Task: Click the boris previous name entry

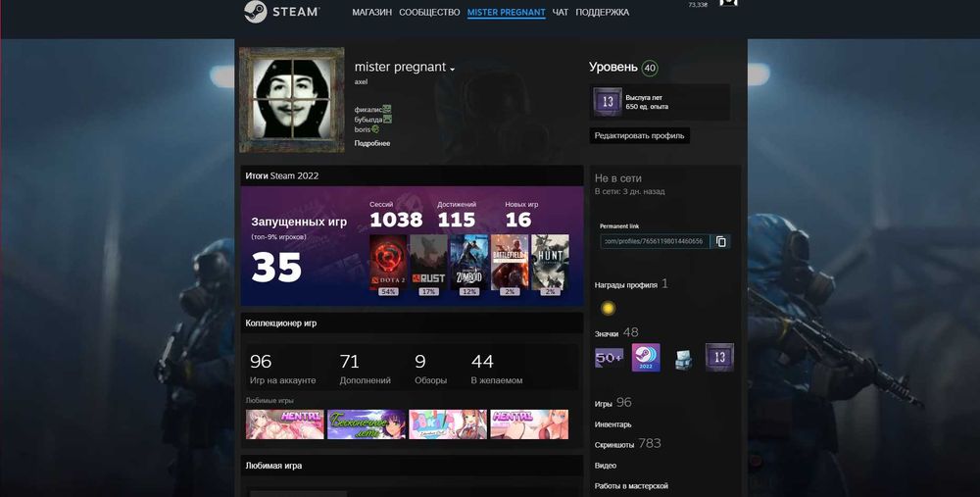Action: (x=367, y=129)
